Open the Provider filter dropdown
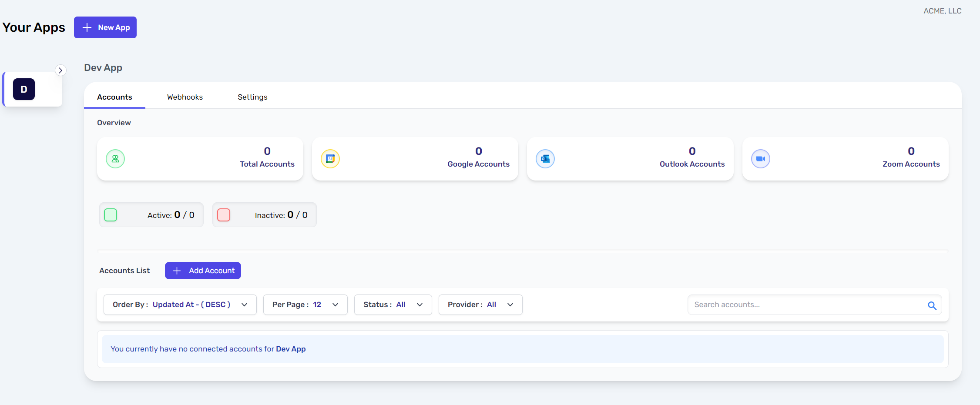 pos(480,305)
